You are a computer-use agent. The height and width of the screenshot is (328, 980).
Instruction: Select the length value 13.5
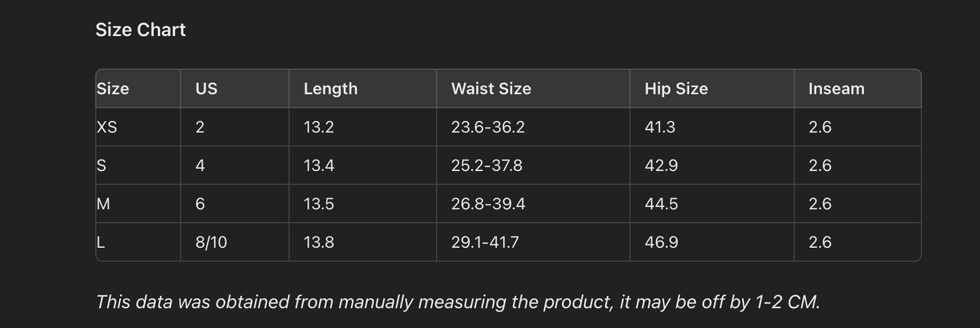coord(319,204)
